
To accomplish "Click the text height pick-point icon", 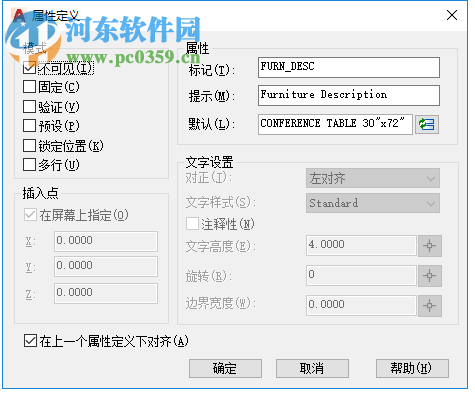I will click(430, 246).
